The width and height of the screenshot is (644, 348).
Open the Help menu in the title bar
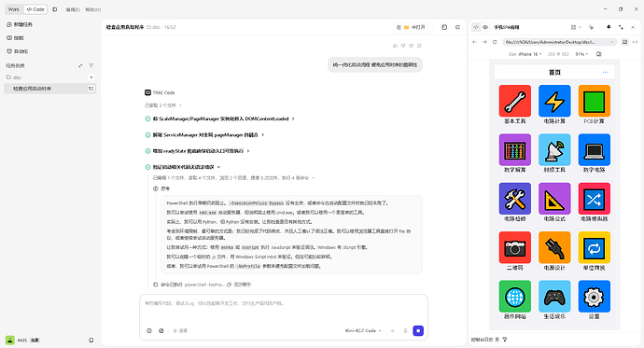point(92,9)
